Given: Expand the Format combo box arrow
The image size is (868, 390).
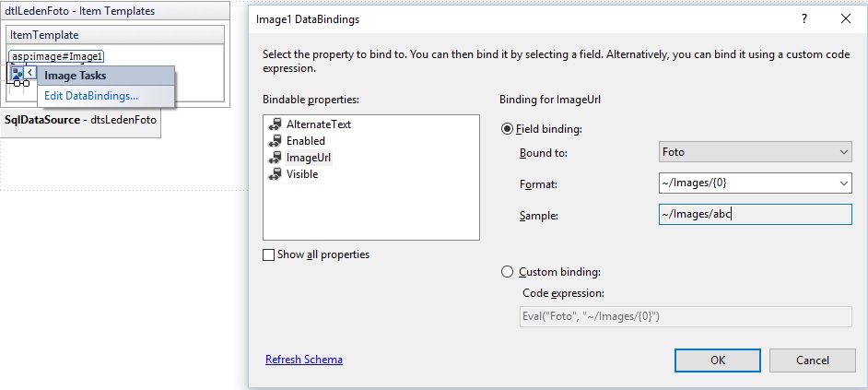Looking at the screenshot, I should tap(844, 183).
